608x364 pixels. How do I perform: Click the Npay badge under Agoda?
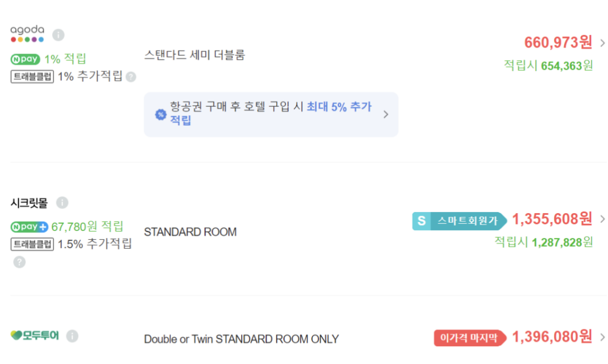(26, 59)
